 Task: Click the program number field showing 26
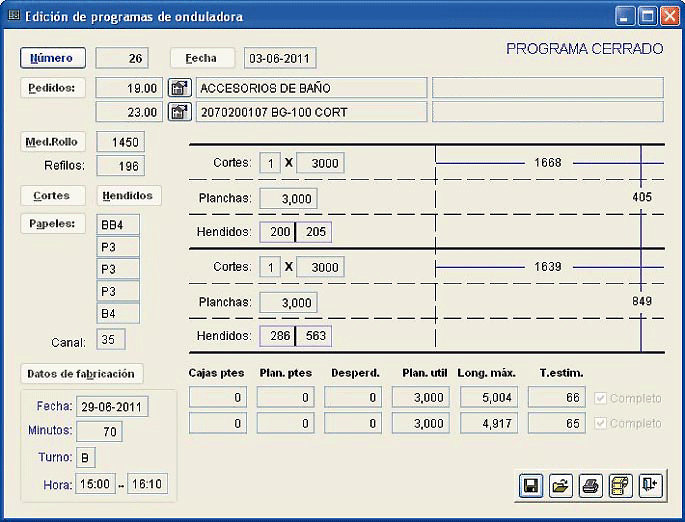click(122, 58)
